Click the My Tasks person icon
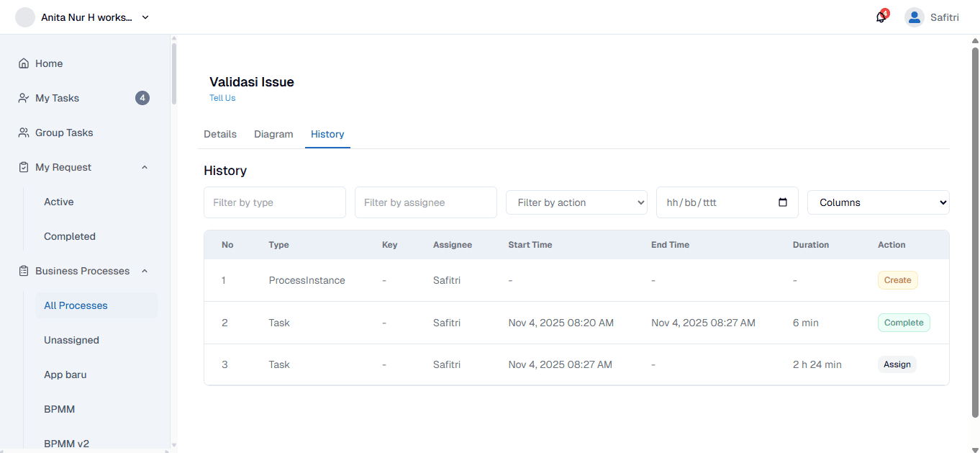980x453 pixels. (x=24, y=98)
